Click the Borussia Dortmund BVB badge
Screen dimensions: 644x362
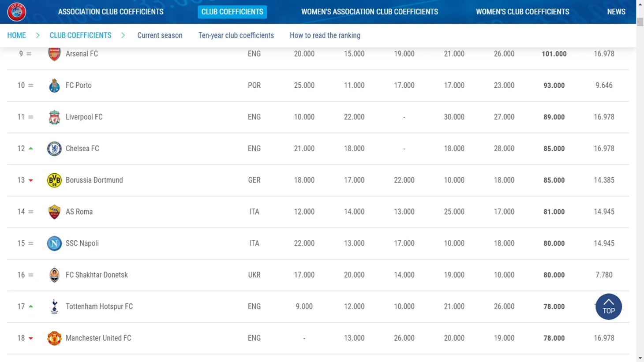(x=54, y=180)
